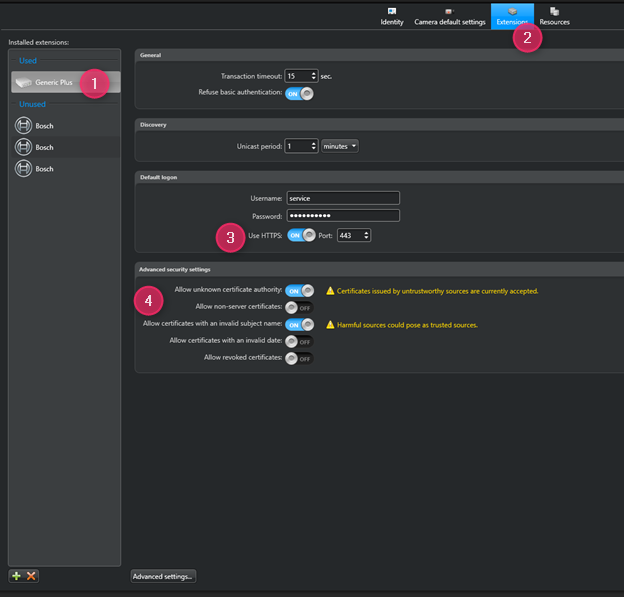The width and height of the screenshot is (624, 597).
Task: Select the Generic Plus extension
Action: [54, 82]
